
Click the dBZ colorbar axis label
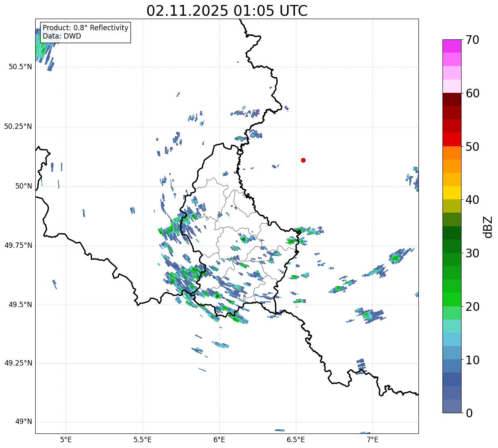[x=488, y=226]
